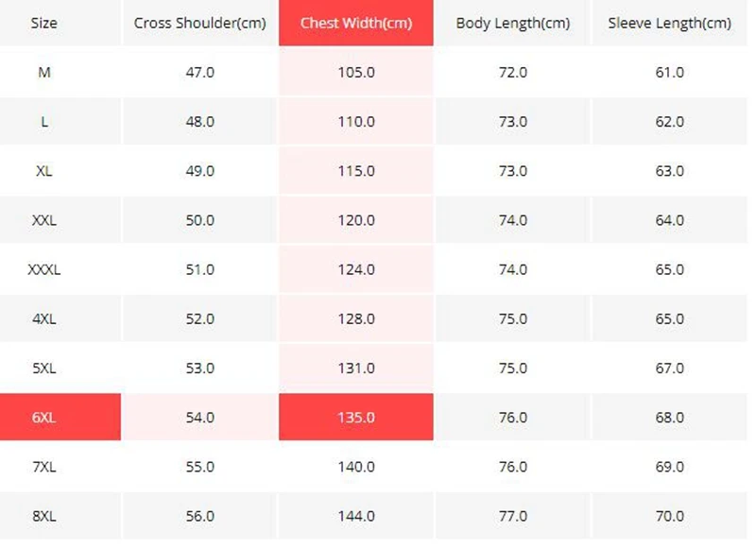Click the Size column header
This screenshot has width=756, height=548.
(44, 23)
